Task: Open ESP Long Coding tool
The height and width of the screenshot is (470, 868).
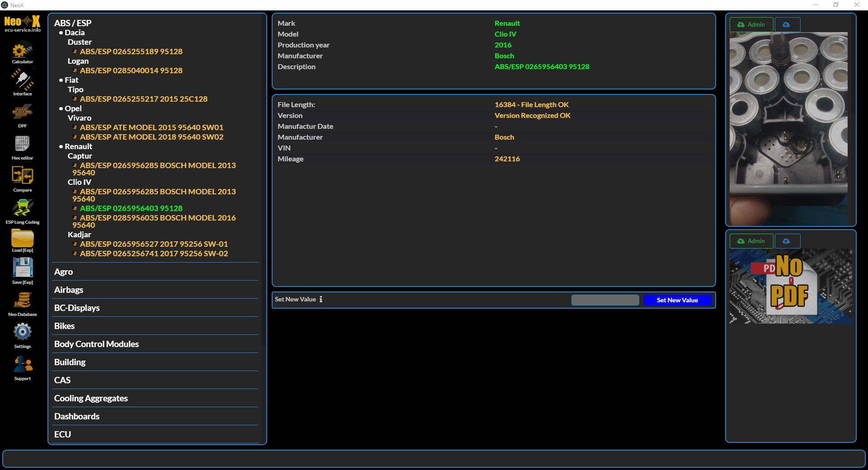Action: point(22,211)
